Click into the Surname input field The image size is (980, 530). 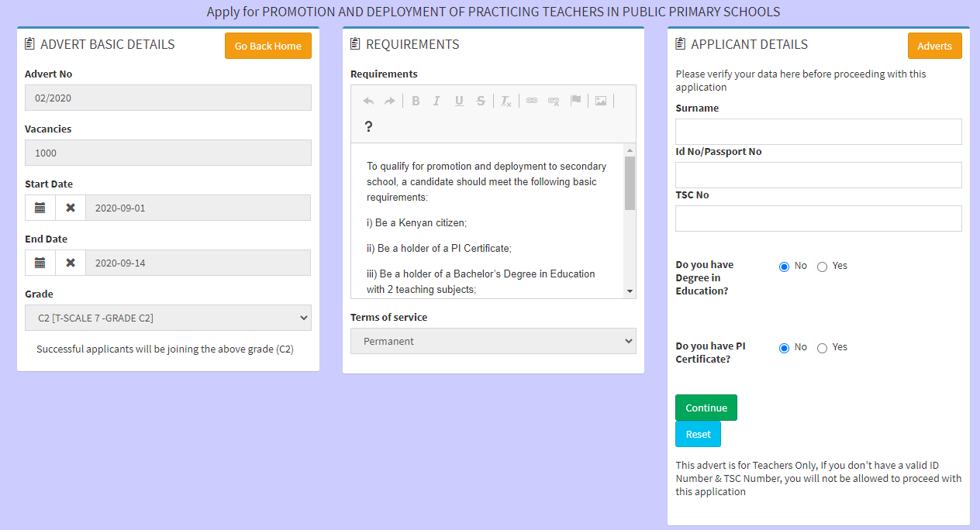818,132
